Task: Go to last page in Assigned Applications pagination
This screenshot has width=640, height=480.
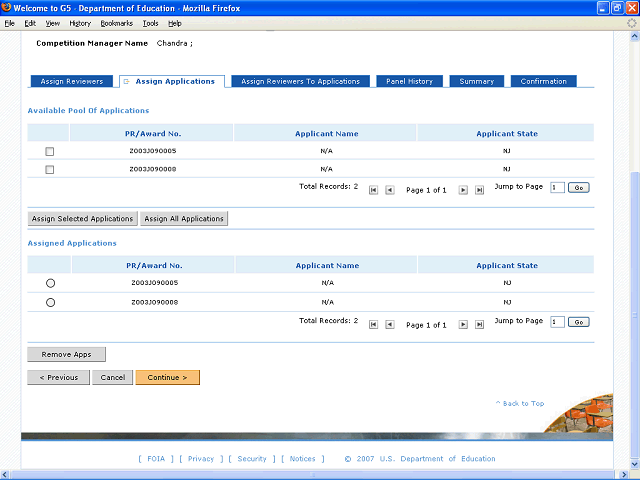Action: click(x=479, y=324)
